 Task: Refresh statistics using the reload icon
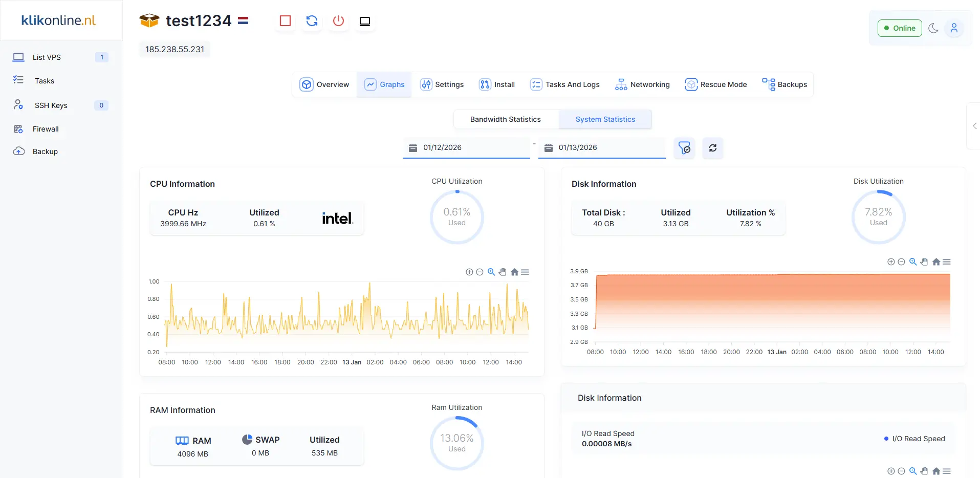(712, 148)
